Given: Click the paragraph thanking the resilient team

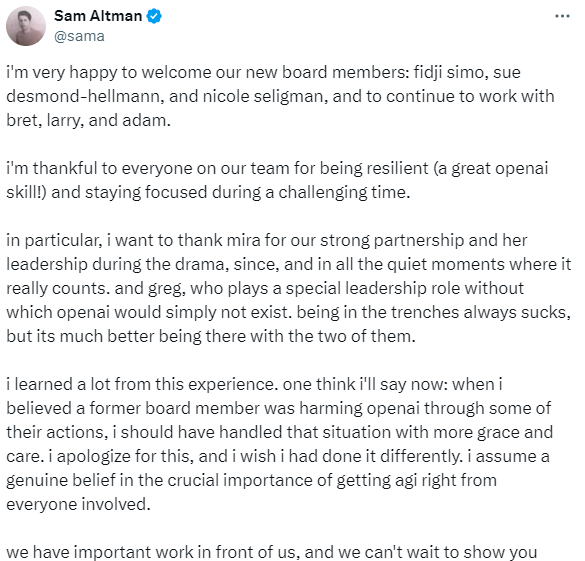Looking at the screenshot, I should pyautogui.click(x=277, y=180).
